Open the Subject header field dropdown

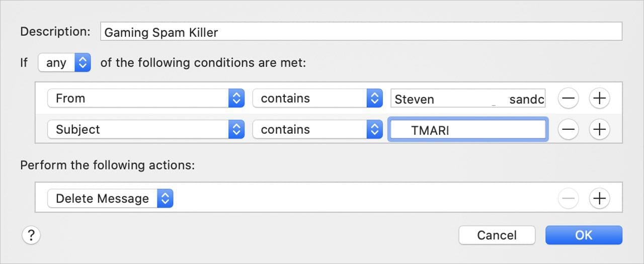click(145, 130)
